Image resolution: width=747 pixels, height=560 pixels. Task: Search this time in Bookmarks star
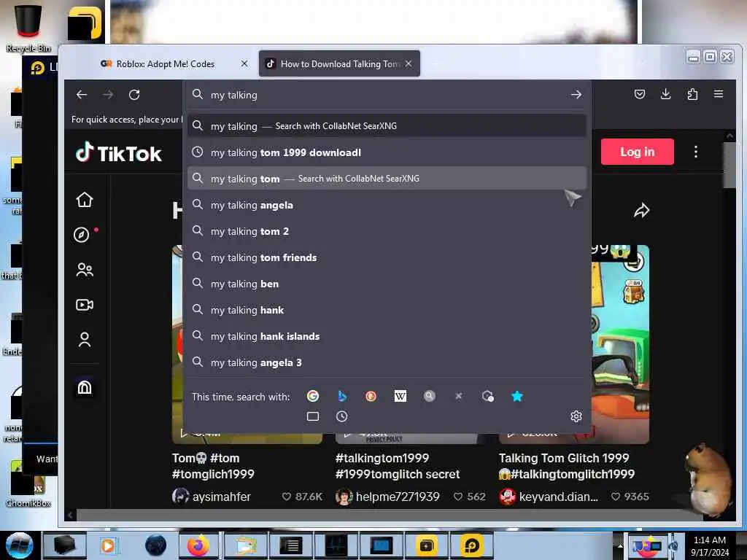(517, 396)
